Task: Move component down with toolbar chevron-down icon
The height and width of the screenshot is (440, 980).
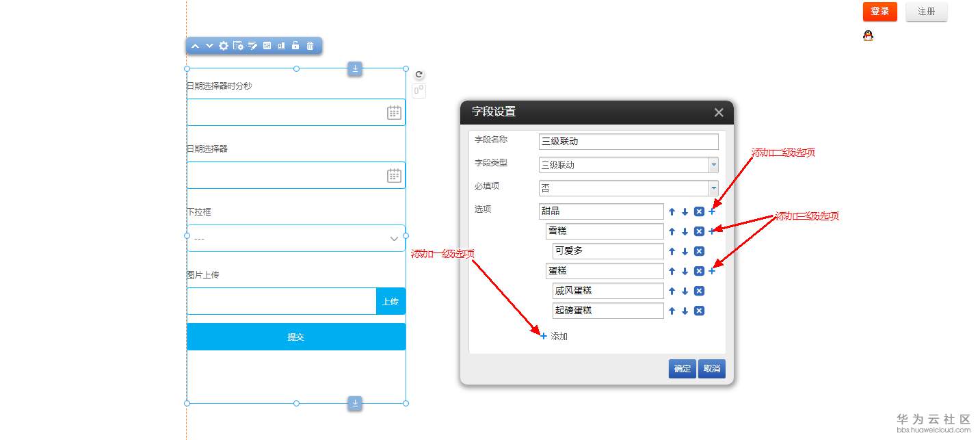Action: pyautogui.click(x=209, y=46)
